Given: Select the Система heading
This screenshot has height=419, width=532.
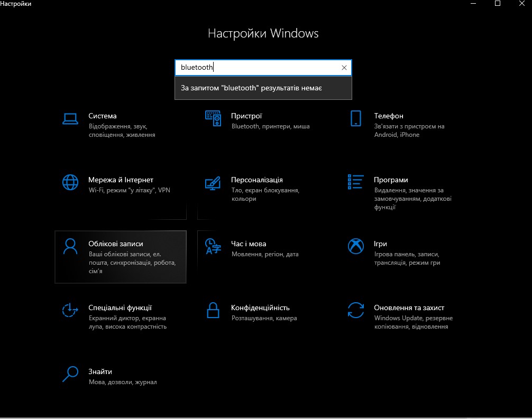Looking at the screenshot, I should tap(103, 116).
